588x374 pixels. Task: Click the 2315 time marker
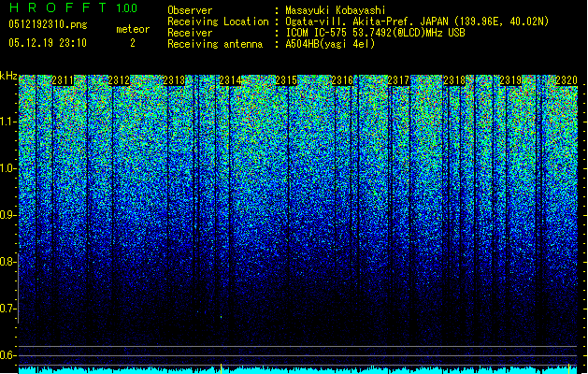pos(286,80)
